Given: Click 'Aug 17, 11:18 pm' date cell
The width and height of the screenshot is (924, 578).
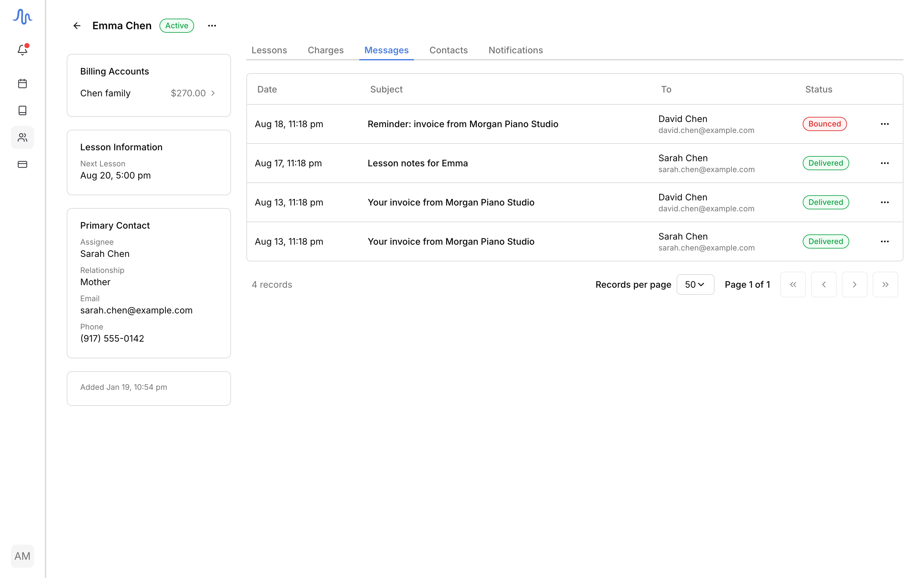Looking at the screenshot, I should (288, 163).
